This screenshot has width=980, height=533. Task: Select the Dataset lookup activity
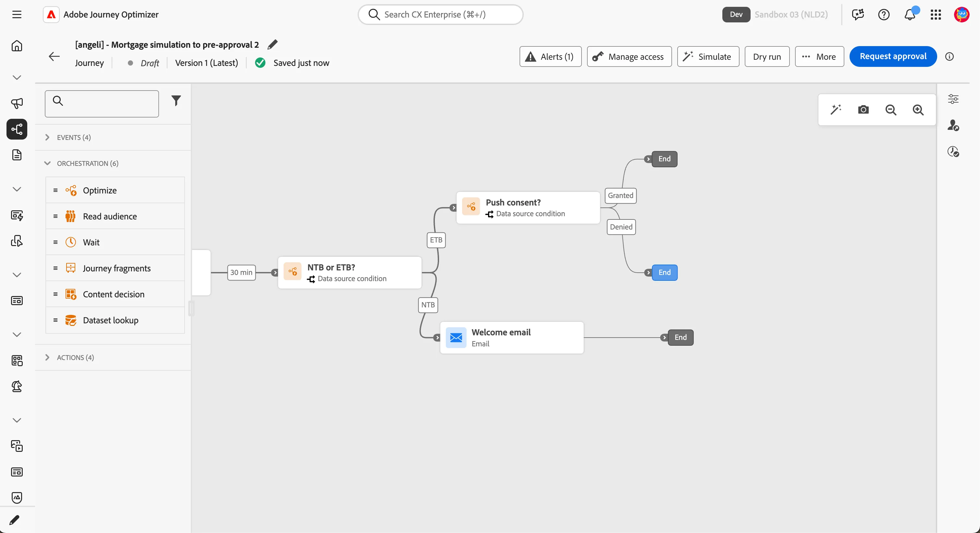[x=115, y=320]
